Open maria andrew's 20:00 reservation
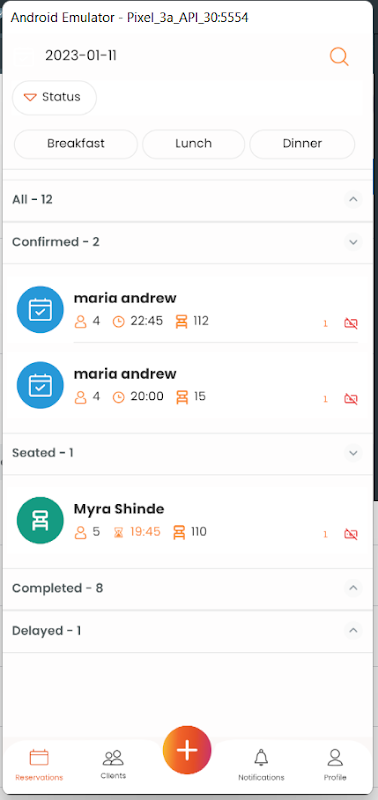This screenshot has width=378, height=800. [188, 386]
